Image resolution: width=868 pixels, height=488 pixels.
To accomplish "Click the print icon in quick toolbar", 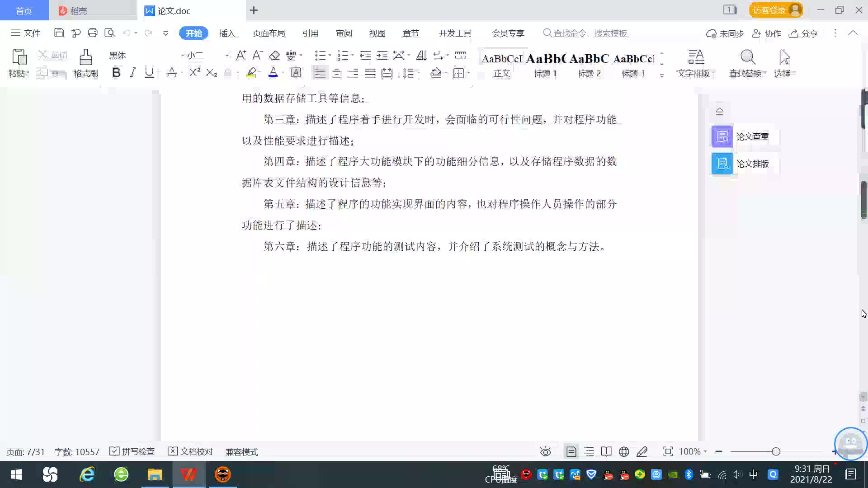I will point(93,33).
